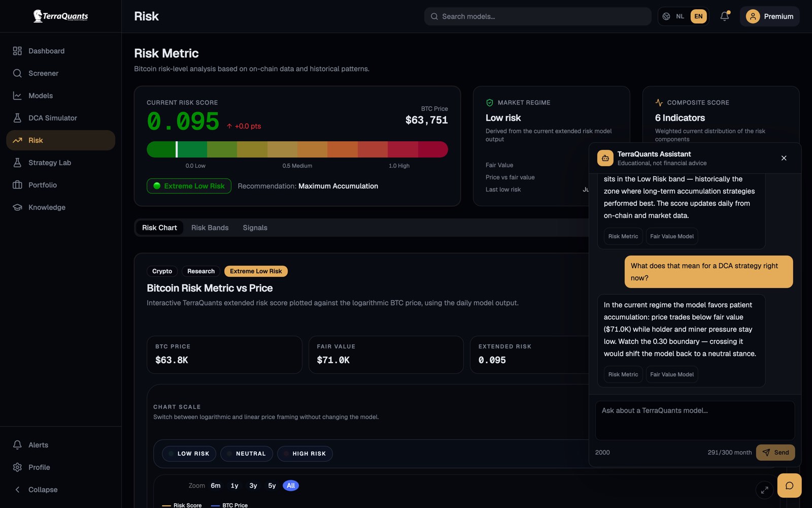The image size is (812, 508).
Task: Set chart zoom to 5y
Action: (272, 486)
